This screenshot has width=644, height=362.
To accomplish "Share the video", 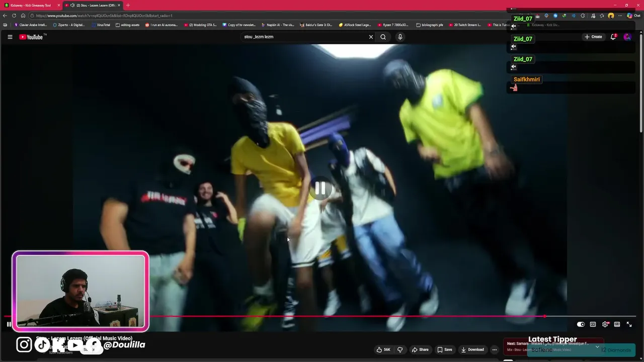I will tap(420, 349).
